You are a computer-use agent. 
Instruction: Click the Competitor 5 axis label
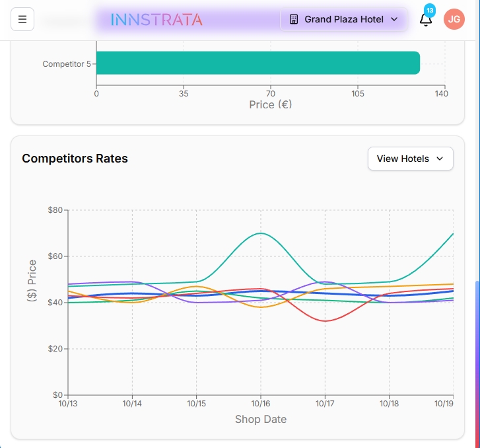66,64
